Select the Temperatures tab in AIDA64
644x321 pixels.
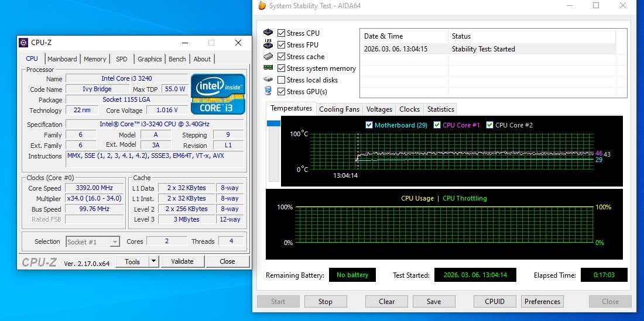coord(291,108)
